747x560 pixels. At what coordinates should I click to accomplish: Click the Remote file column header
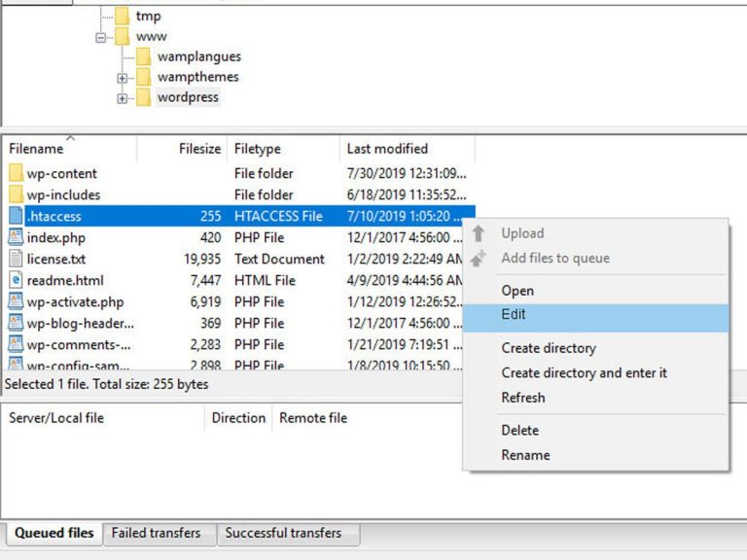point(313,418)
